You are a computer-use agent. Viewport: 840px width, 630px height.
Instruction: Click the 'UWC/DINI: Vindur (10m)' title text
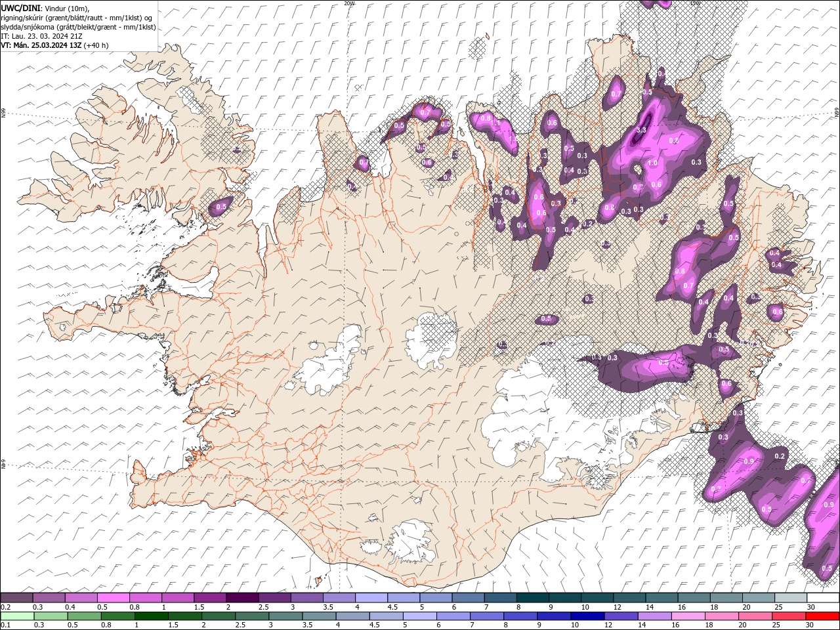point(45,8)
